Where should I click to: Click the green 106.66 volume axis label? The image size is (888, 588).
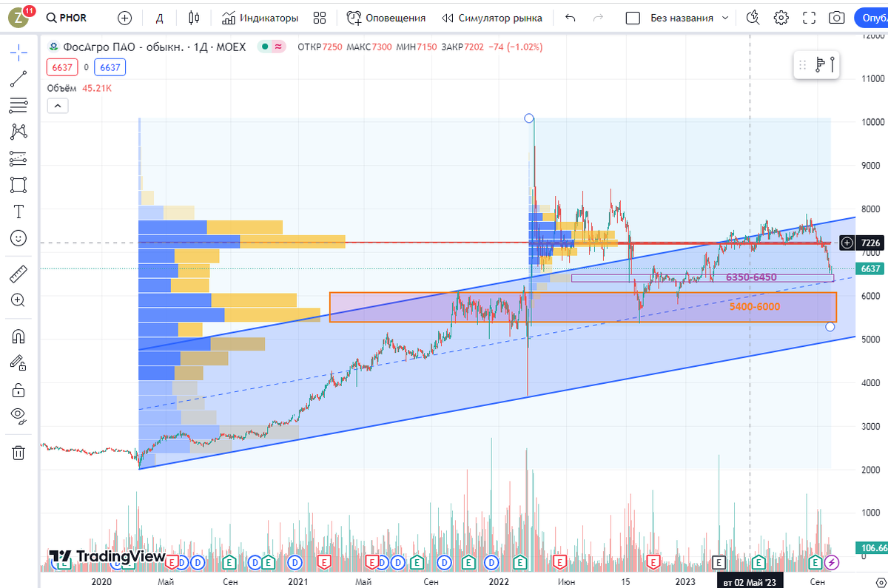click(x=873, y=548)
